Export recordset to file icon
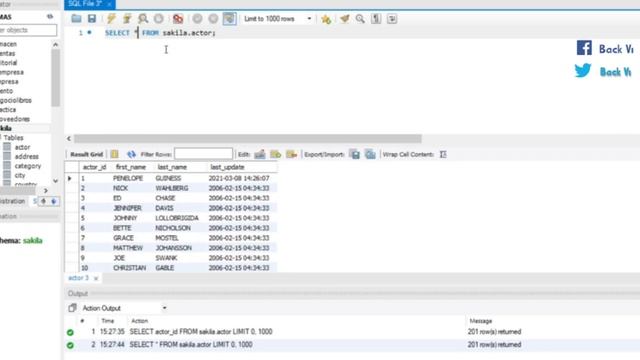Image resolution: width=640 pixels, height=360 pixels. [x=355, y=154]
